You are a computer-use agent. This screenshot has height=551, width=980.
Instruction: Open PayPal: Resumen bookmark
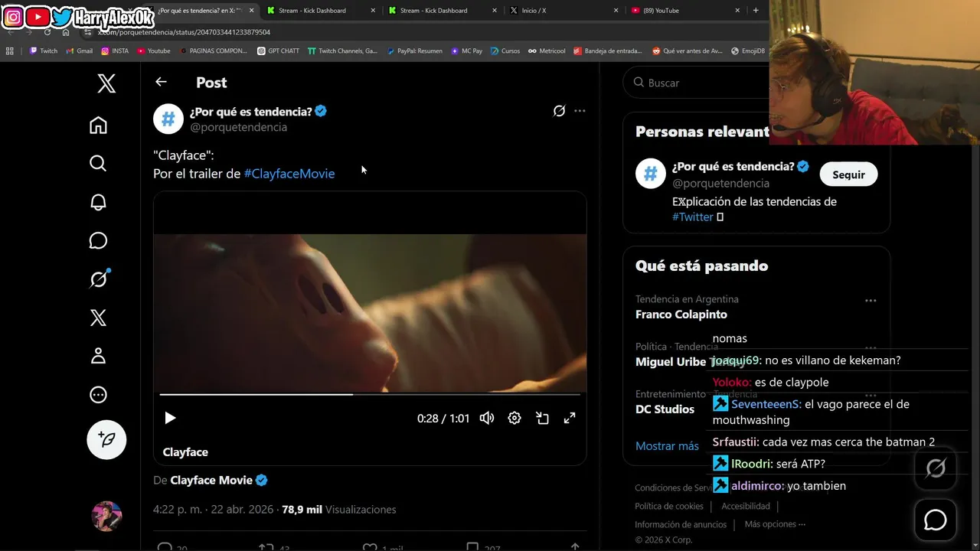(x=415, y=51)
